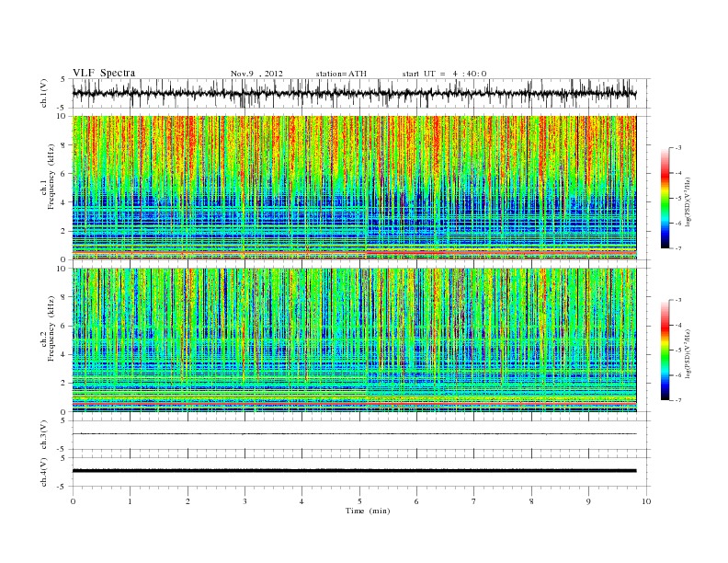Click the "8" tick on the time axis
728x563 pixels.
pos(531,501)
